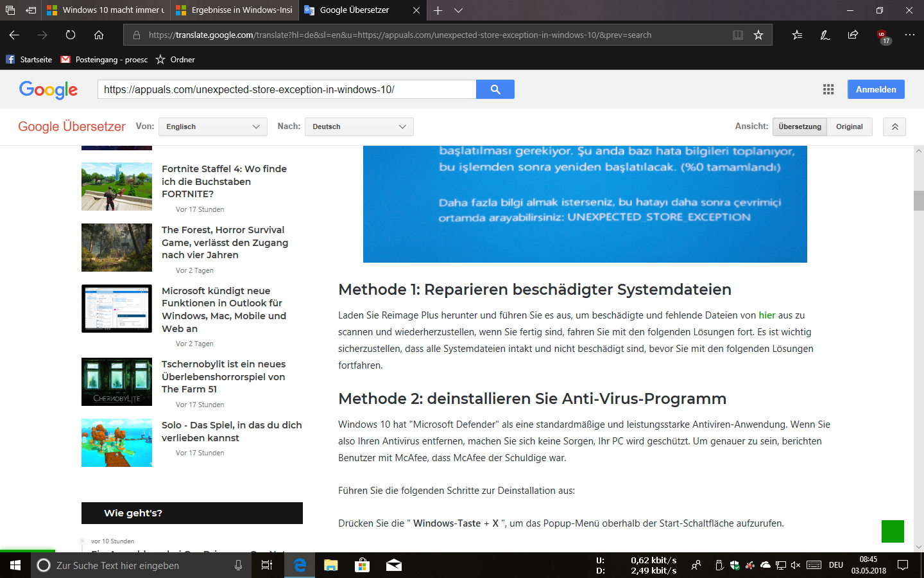Click scrollbar down arrow
This screenshot has height=578, width=924.
click(919, 547)
